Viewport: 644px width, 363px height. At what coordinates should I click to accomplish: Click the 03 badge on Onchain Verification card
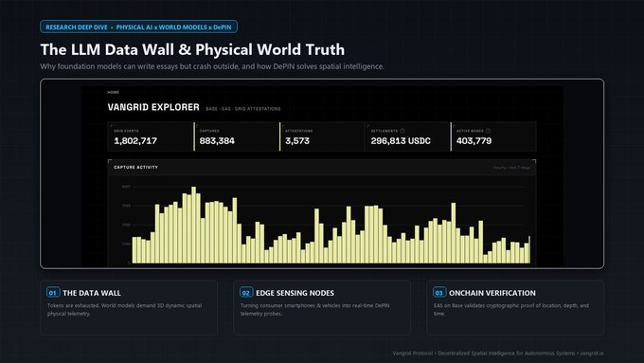click(439, 292)
